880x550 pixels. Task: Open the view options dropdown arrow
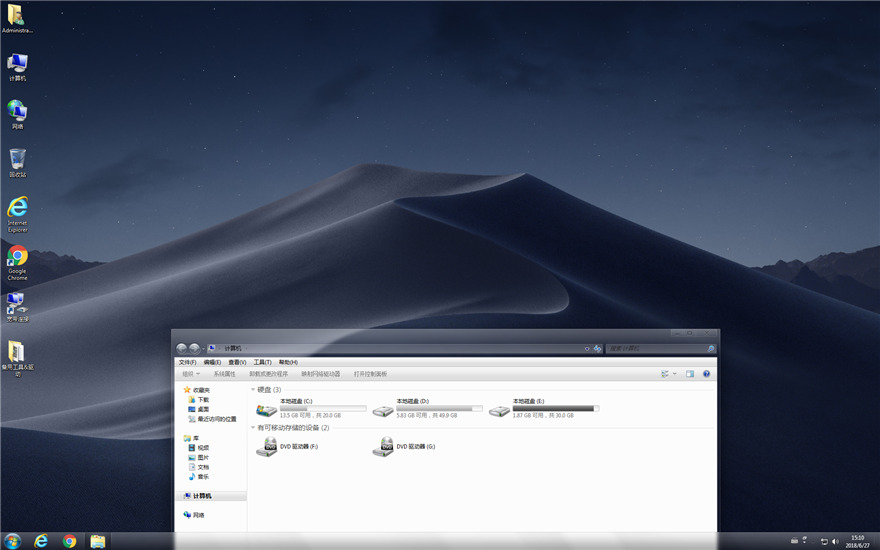pyautogui.click(x=675, y=374)
